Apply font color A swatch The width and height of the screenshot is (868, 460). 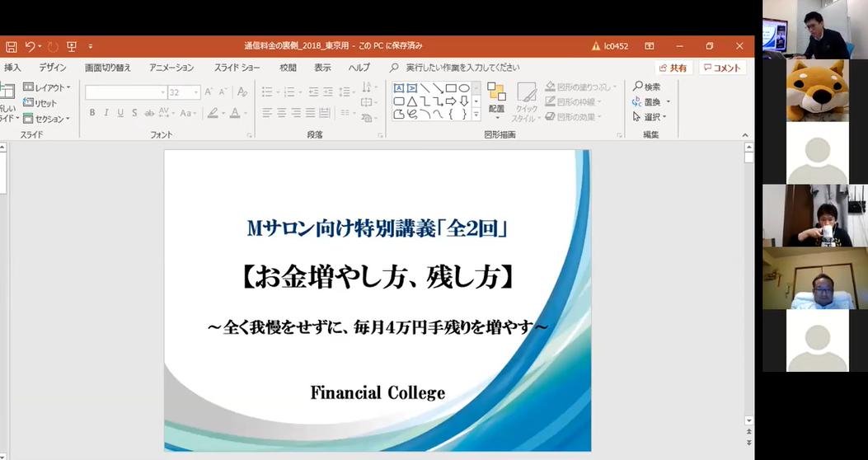[x=235, y=113]
